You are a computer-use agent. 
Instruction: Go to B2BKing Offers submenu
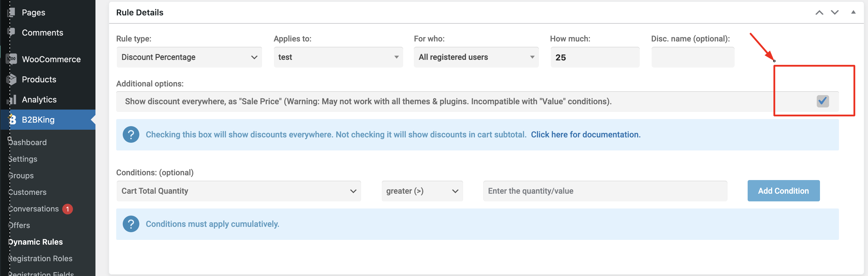[x=19, y=225]
